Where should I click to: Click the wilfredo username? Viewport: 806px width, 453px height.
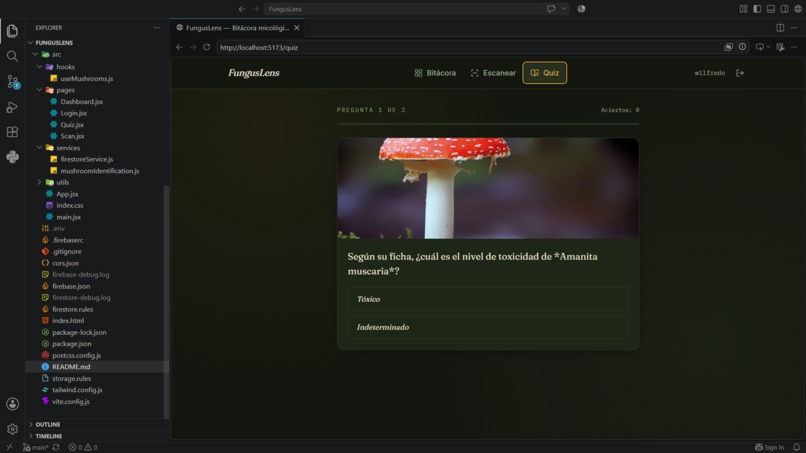(709, 73)
